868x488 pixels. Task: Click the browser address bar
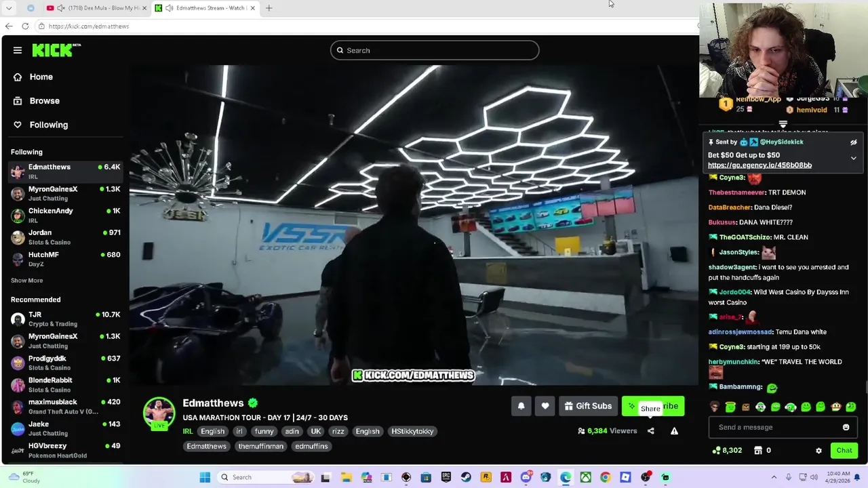tap(366, 26)
